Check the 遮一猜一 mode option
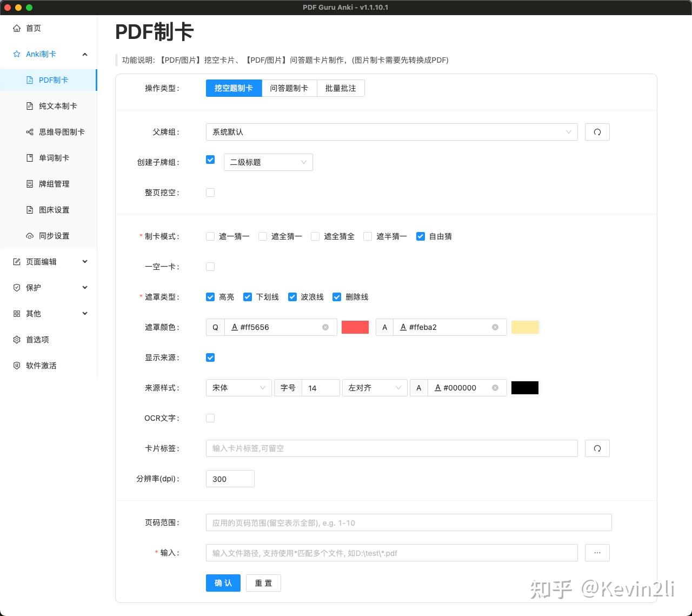 [210, 236]
